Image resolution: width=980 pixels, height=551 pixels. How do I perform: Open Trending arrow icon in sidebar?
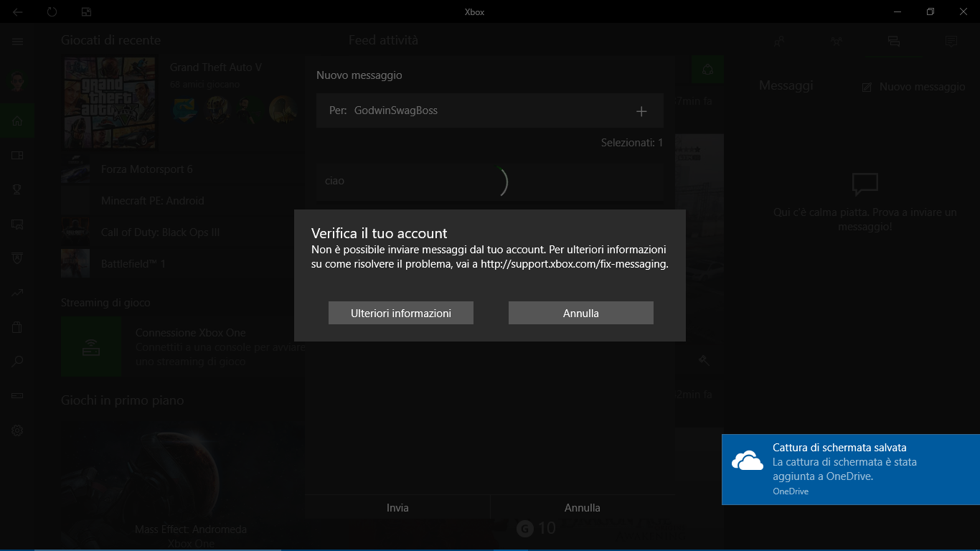pos(18,293)
